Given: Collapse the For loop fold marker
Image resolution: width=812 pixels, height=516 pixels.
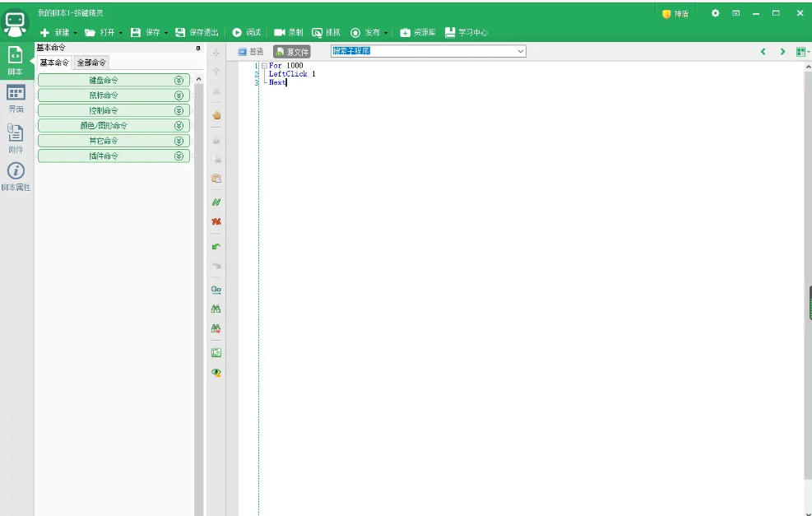Looking at the screenshot, I should pos(264,66).
